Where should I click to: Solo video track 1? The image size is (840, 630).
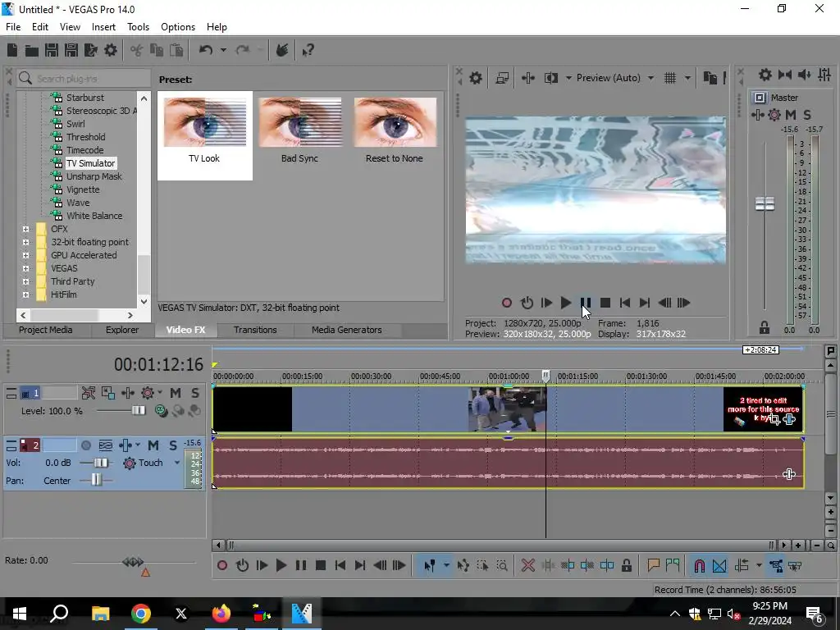pyautogui.click(x=195, y=393)
